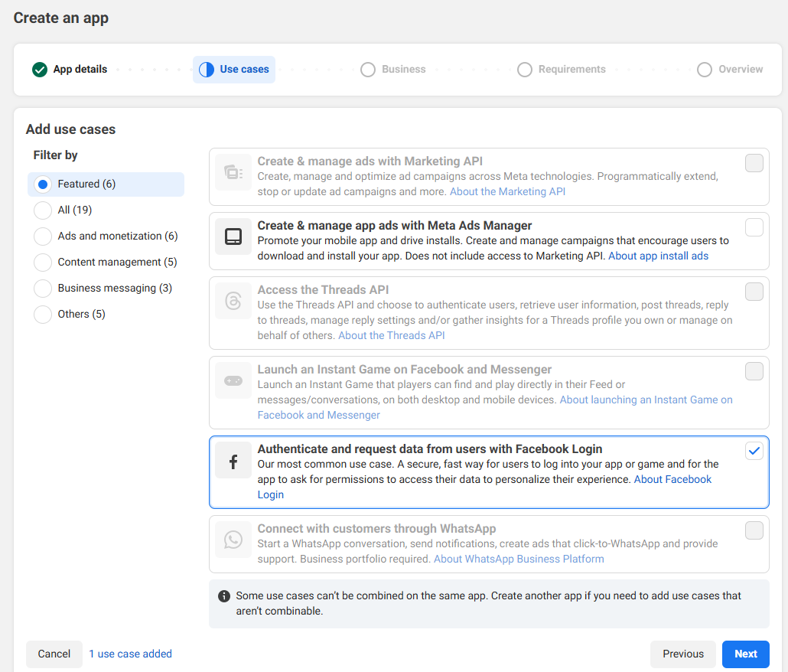
Task: Click the Marketing API ads icon
Action: point(233,172)
